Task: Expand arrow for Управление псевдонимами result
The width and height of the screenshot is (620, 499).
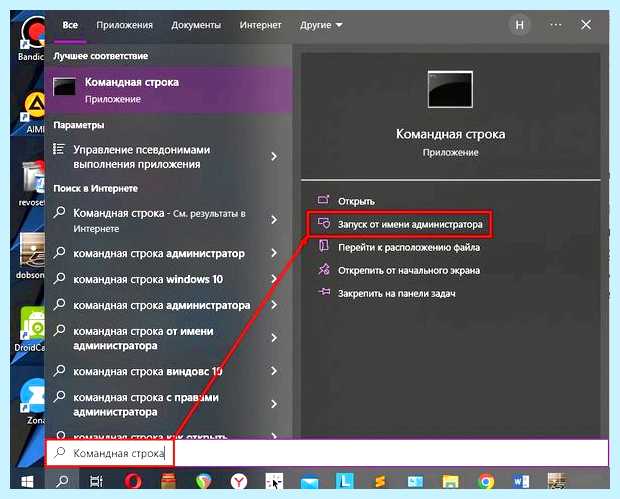Action: pos(274,157)
